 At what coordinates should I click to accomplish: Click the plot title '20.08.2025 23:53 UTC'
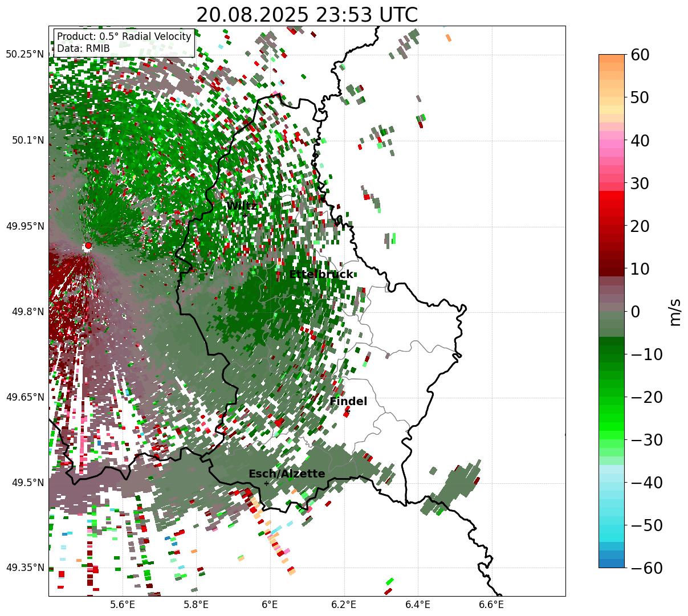pos(307,15)
